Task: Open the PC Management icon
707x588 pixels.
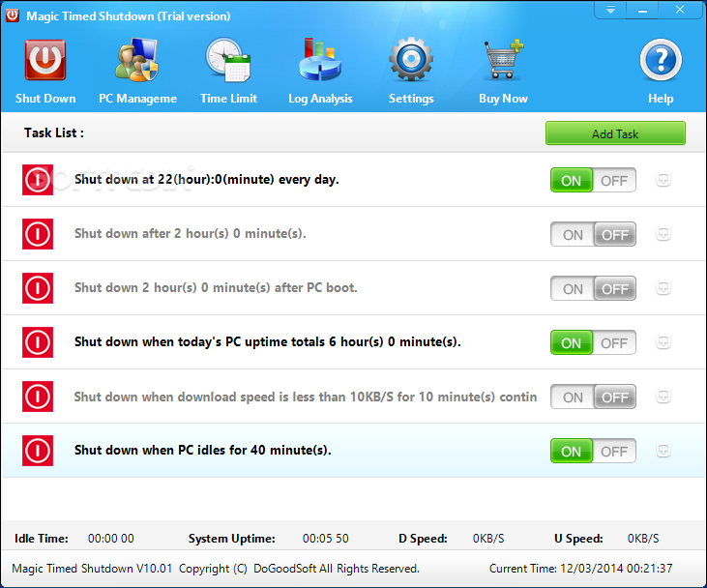Action: [137, 60]
